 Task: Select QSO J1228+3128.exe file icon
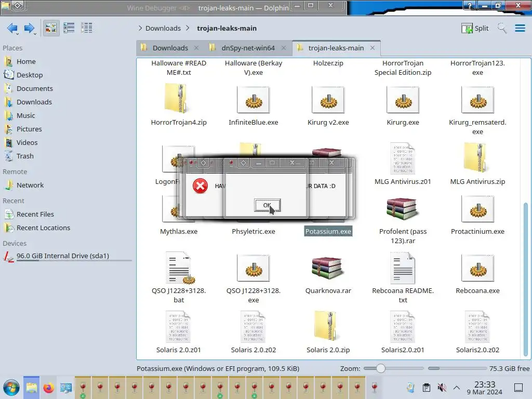click(x=254, y=268)
